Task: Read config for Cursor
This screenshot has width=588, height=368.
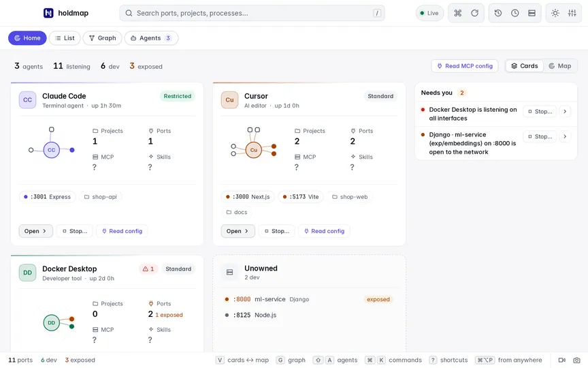Action: click(324, 231)
